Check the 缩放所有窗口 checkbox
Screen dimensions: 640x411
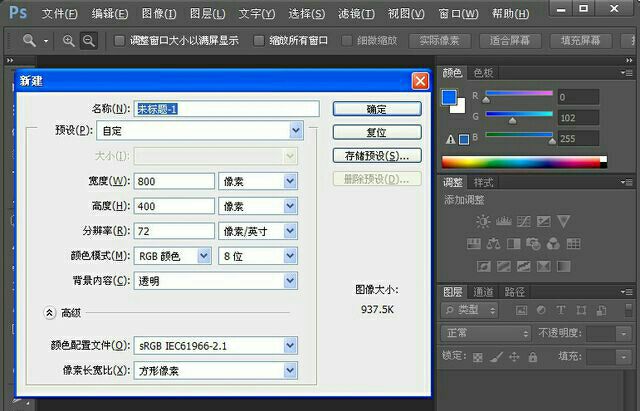[x=259, y=41]
